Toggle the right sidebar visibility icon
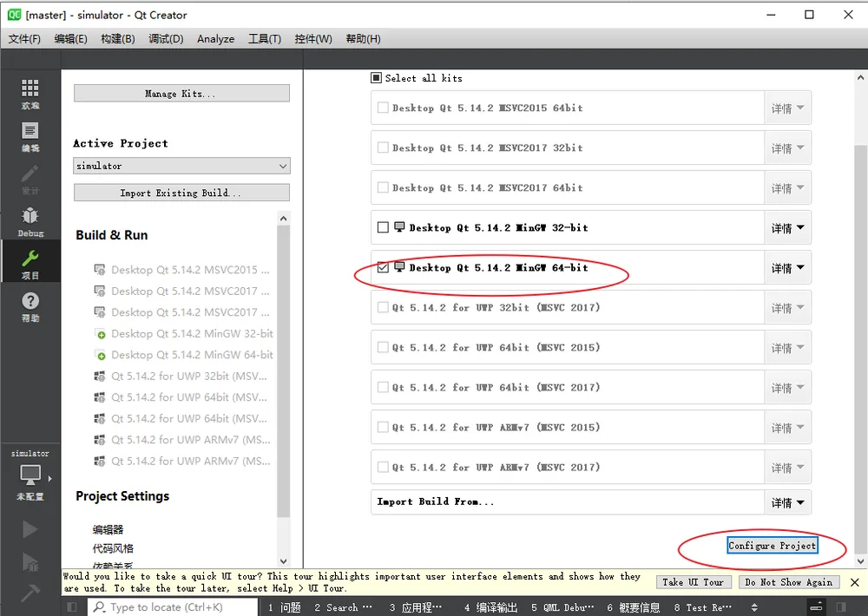This screenshot has width=868, height=616. [841, 607]
